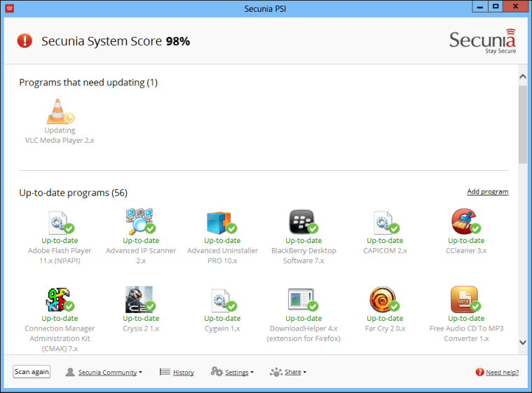Minimize the Secunia PSI window
The height and width of the screenshot is (393, 532).
point(479,6)
